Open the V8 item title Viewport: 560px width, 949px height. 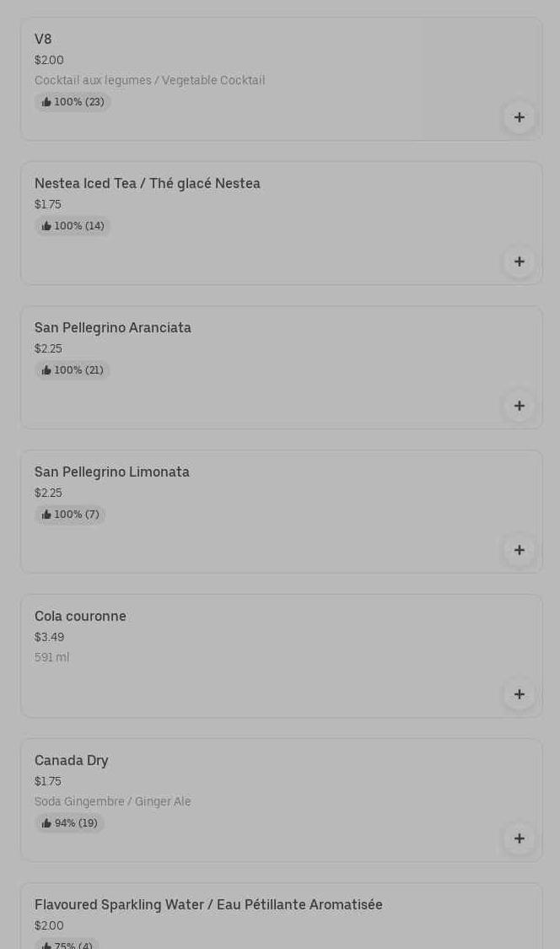click(x=43, y=40)
